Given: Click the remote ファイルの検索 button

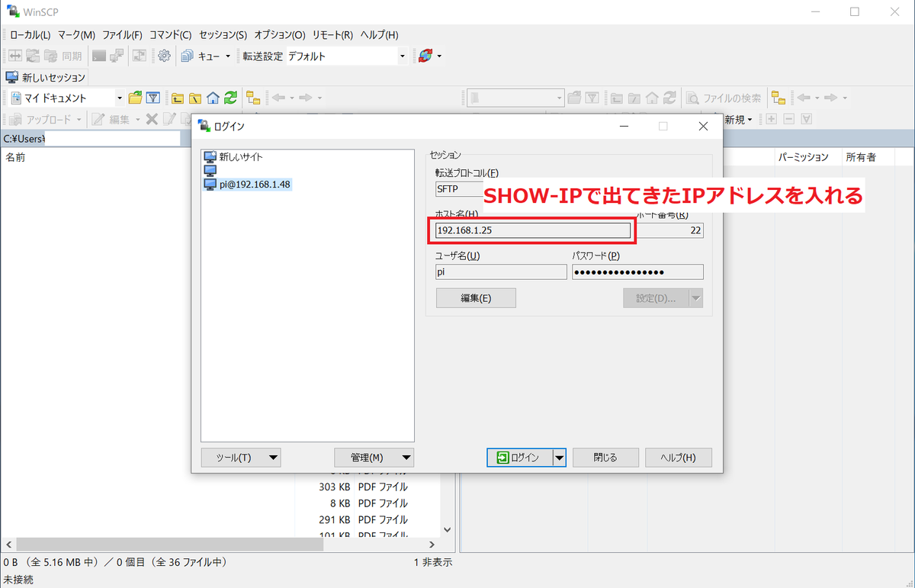Looking at the screenshot, I should click(x=724, y=98).
